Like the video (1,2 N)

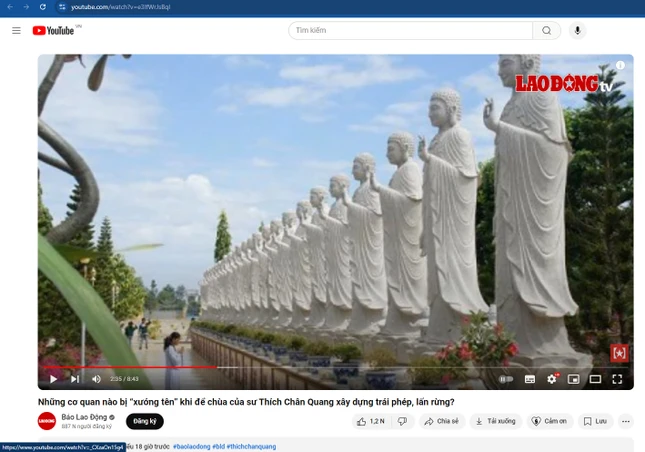coord(371,421)
